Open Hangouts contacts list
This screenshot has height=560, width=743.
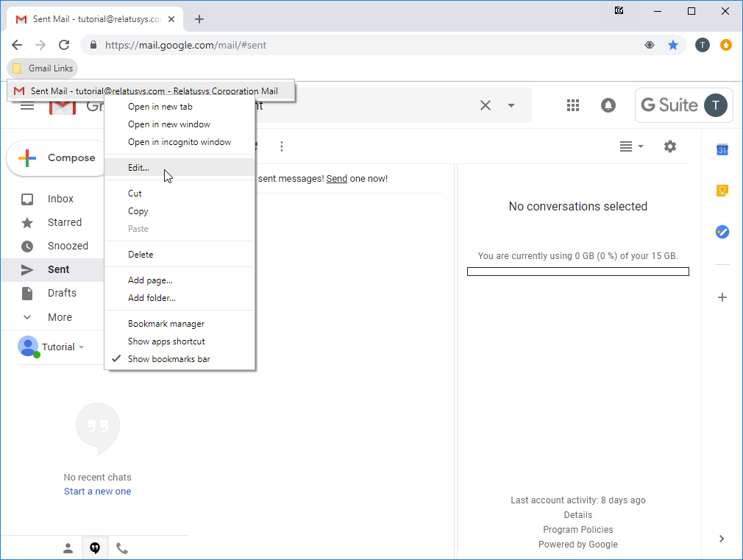click(x=68, y=547)
